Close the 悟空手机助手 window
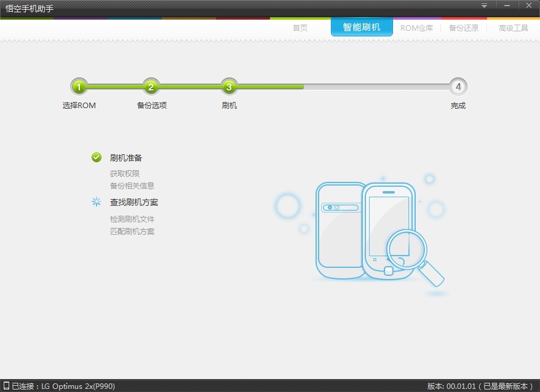The width and height of the screenshot is (540, 392). (529, 5)
